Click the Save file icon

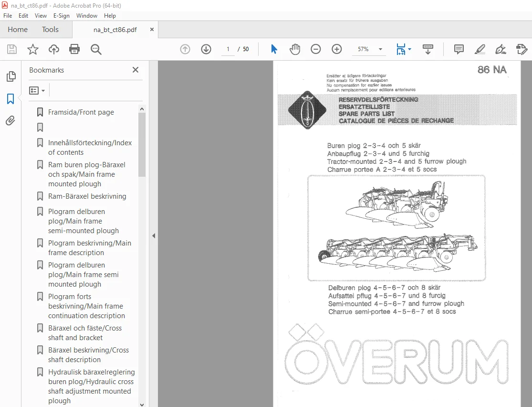pos(12,49)
